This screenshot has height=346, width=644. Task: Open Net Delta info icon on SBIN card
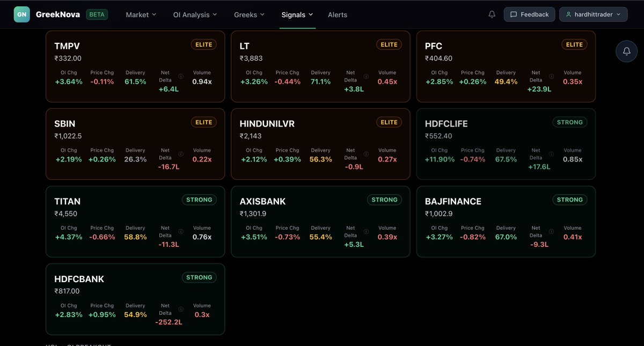[x=181, y=154]
